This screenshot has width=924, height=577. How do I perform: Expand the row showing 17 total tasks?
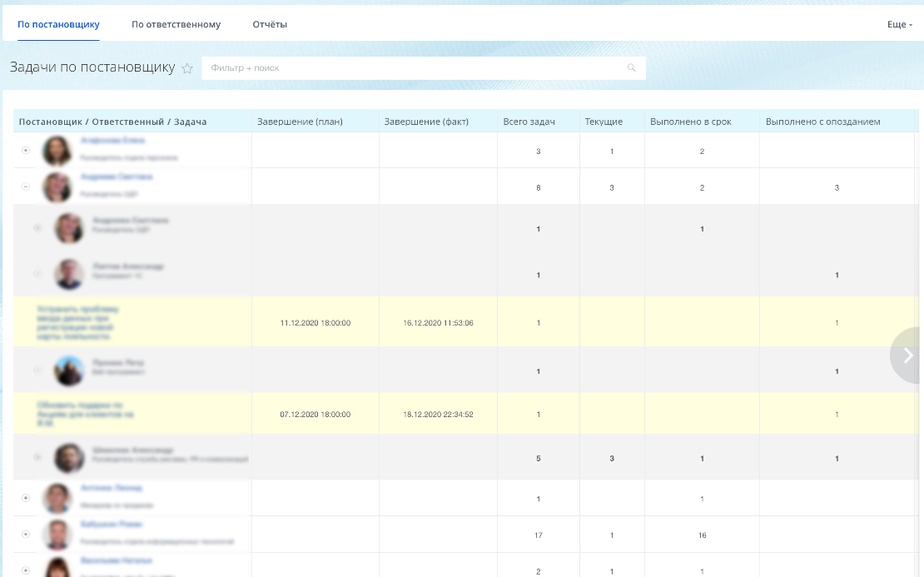click(x=26, y=534)
